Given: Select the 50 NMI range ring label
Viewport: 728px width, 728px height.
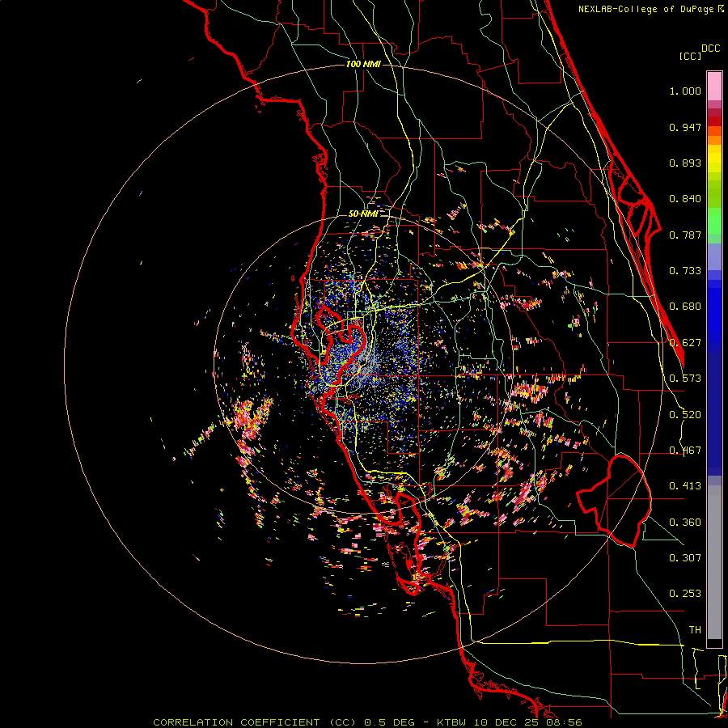Looking at the screenshot, I should (363, 214).
